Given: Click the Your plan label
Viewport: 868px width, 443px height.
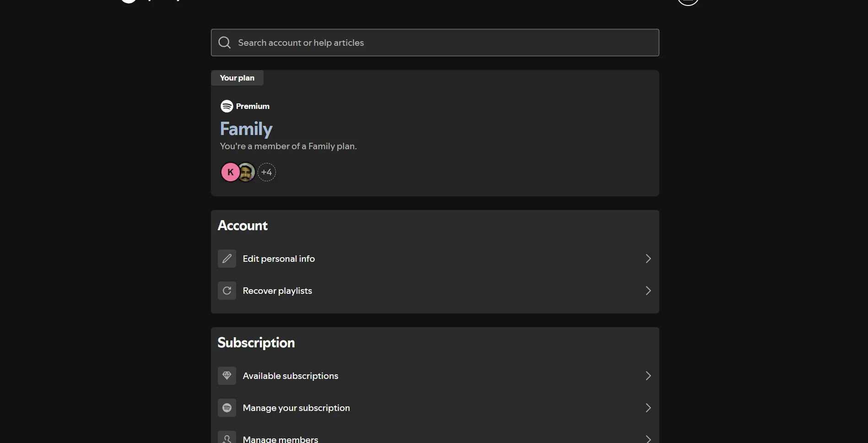Looking at the screenshot, I should coord(237,78).
